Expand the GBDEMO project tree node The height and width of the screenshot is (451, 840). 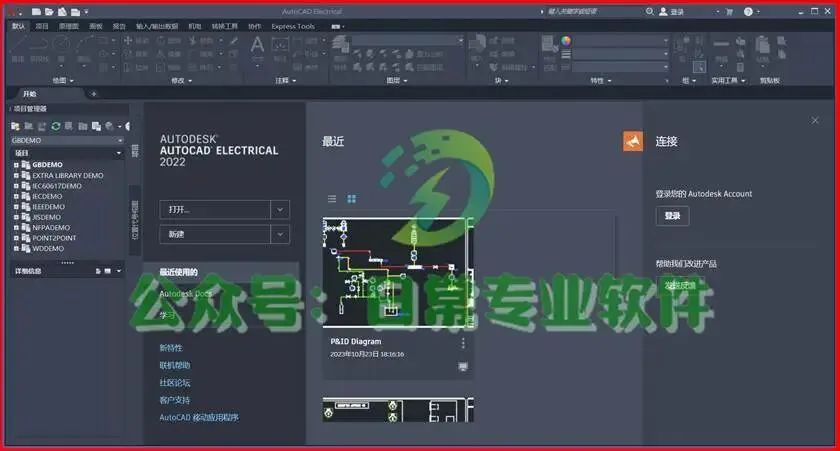pos(16,165)
